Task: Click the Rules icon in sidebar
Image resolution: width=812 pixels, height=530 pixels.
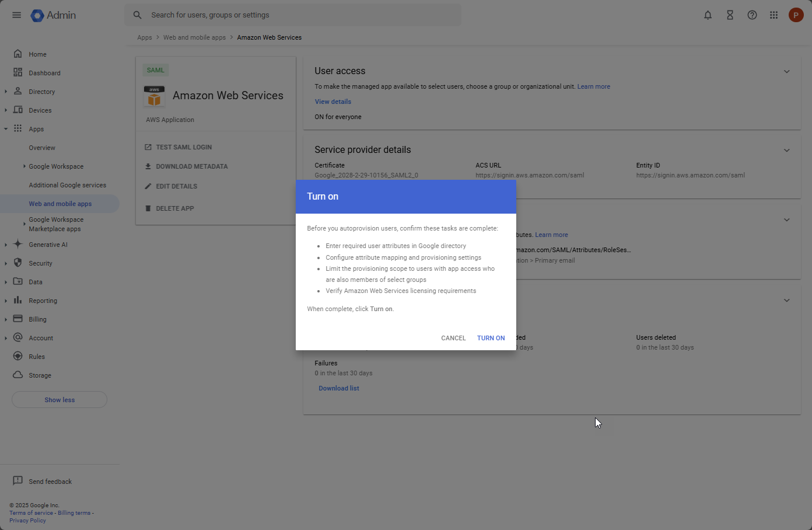Action: click(x=17, y=356)
